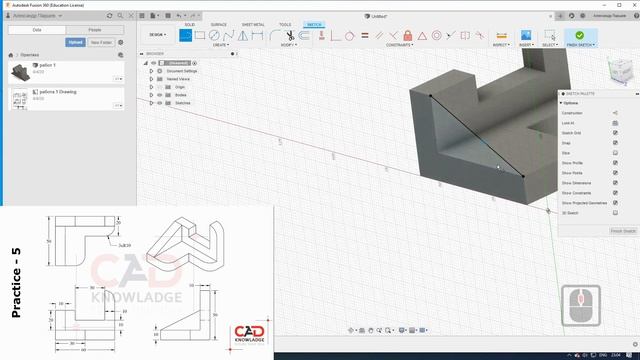Select the Circle sketch tool

point(214,35)
